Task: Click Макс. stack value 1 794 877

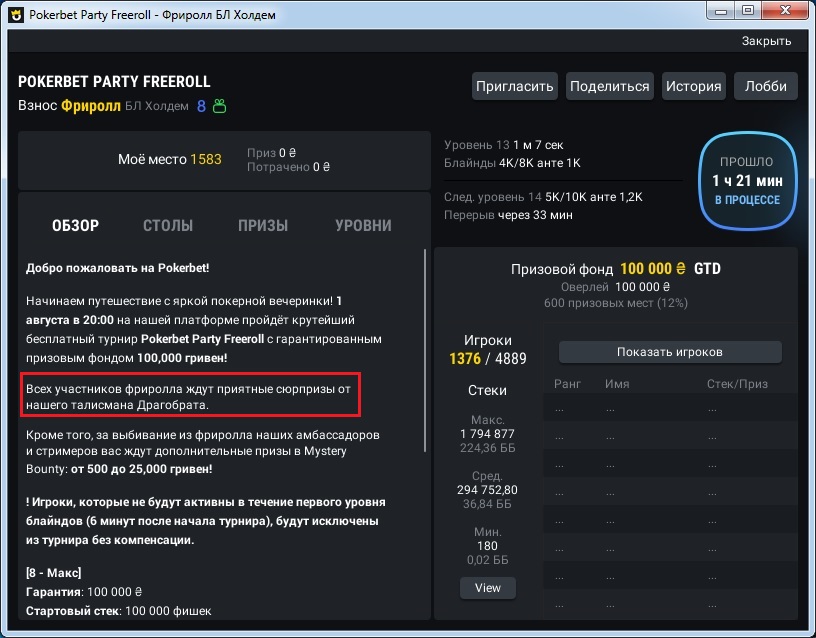Action: [487, 433]
